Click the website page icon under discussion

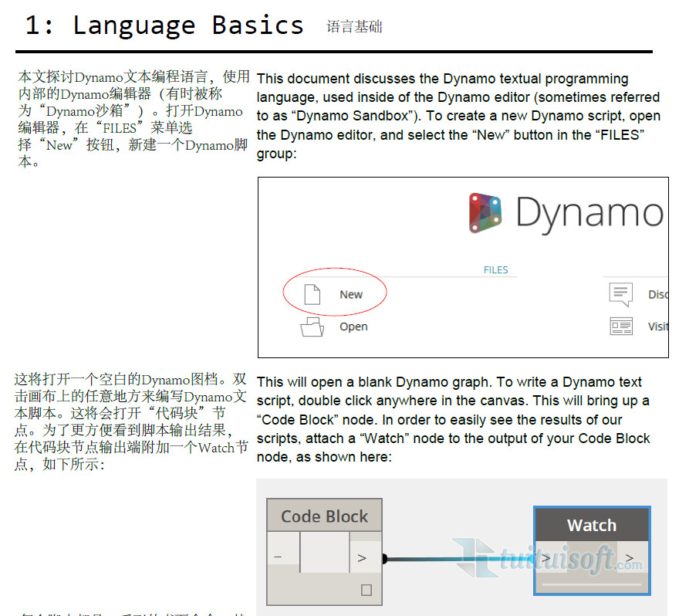coord(620,327)
